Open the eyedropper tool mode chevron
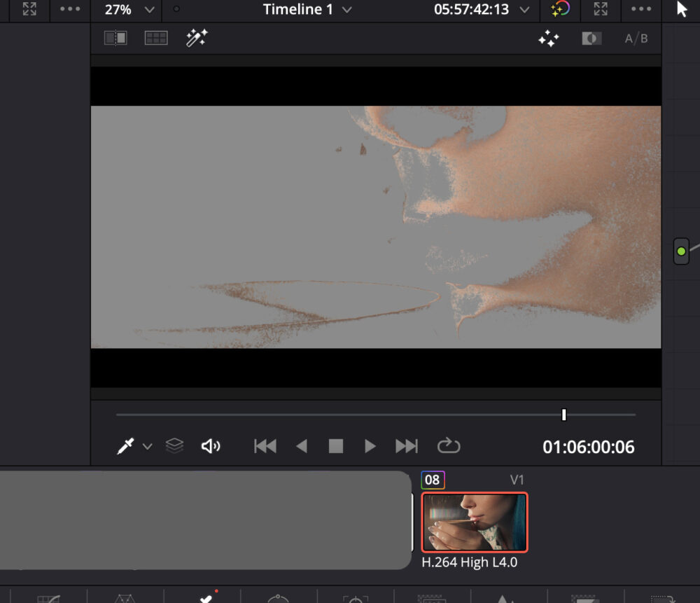The height and width of the screenshot is (603, 700). point(147,447)
